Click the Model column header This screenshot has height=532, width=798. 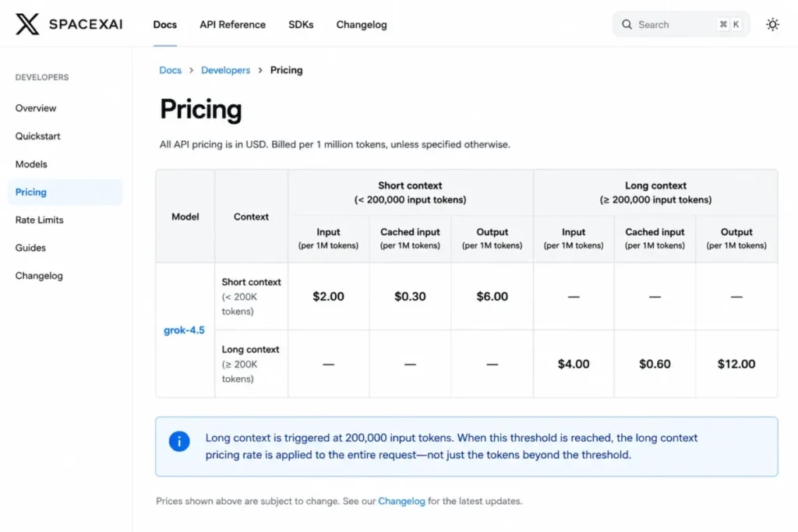(185, 217)
